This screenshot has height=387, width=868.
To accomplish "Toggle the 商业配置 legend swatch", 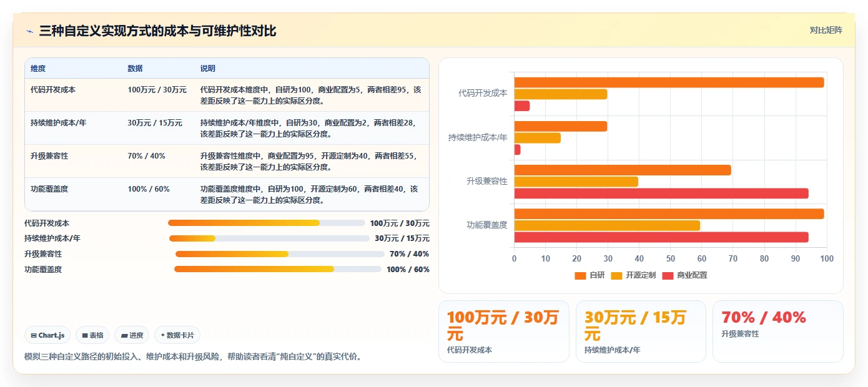I will click(x=668, y=275).
